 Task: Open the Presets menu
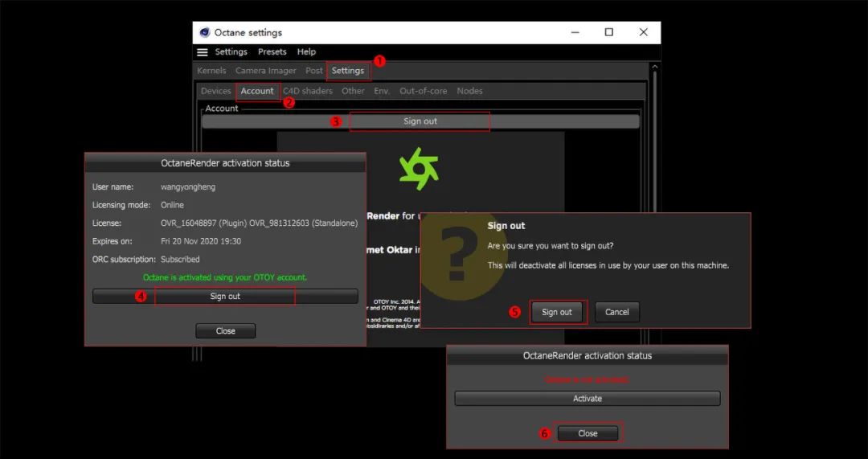[x=272, y=52]
